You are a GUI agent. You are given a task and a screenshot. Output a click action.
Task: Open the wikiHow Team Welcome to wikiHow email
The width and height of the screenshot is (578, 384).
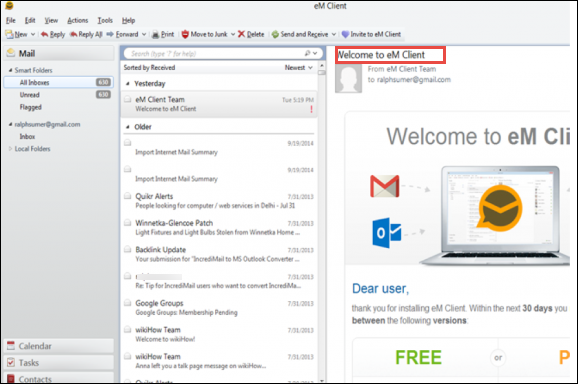coord(219,334)
